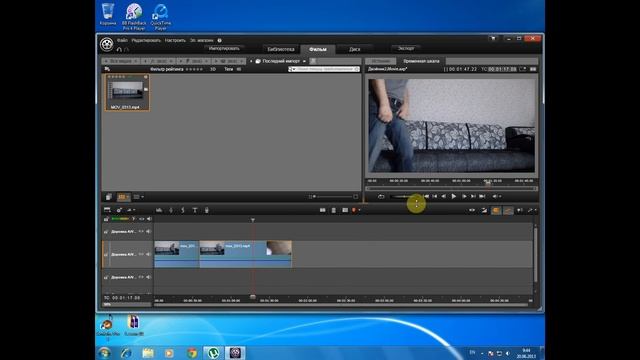Toggle trim mode icon on timeline toolbar

[472, 210]
